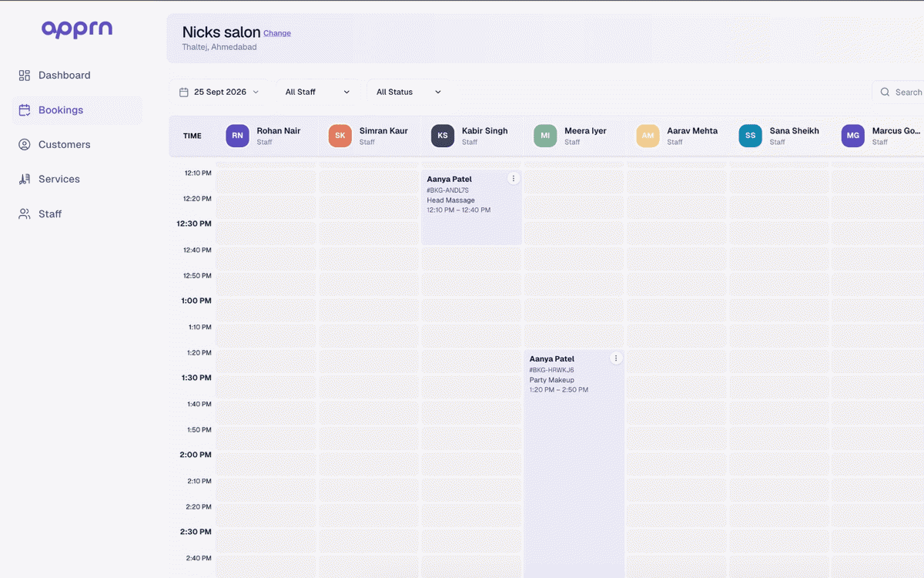Click the Bookings calendar icon in sidebar

[25, 110]
